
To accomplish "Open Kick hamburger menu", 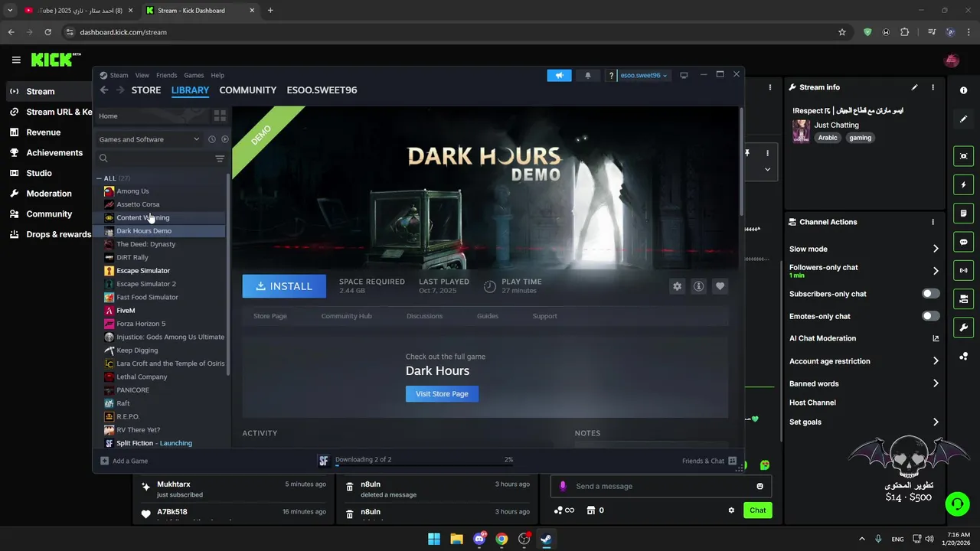I will (x=16, y=60).
